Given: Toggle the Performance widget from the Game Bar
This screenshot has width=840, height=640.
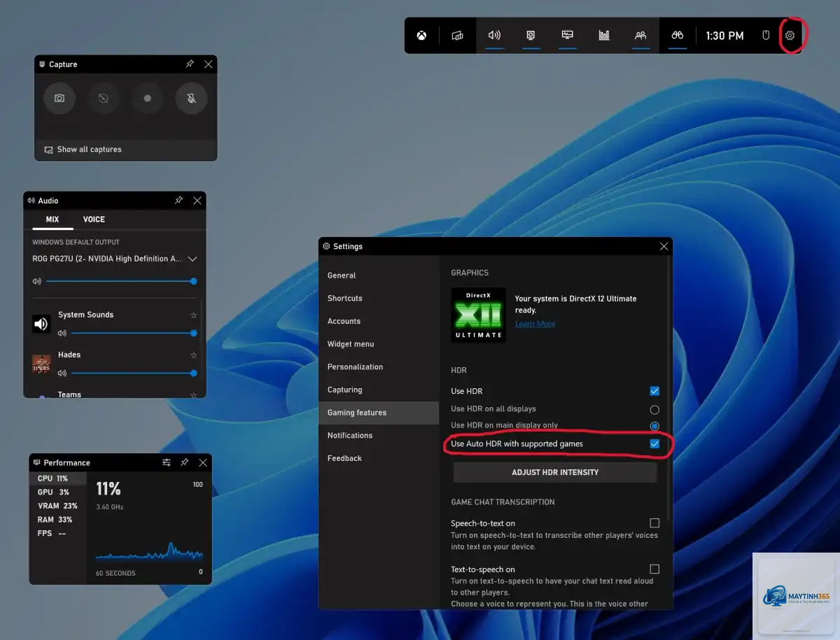Looking at the screenshot, I should click(568, 36).
